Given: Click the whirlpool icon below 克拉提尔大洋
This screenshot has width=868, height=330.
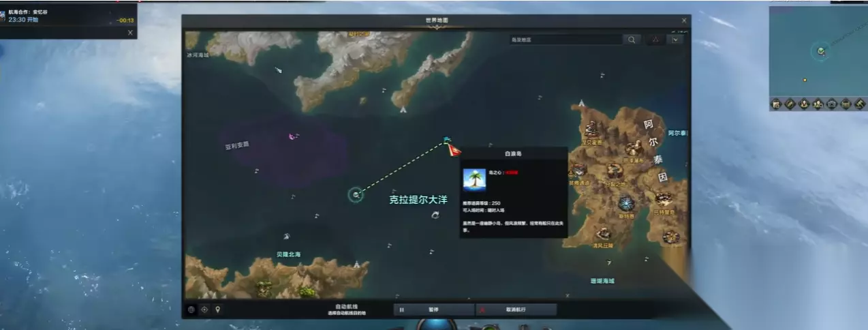Looking at the screenshot, I should (x=435, y=215).
